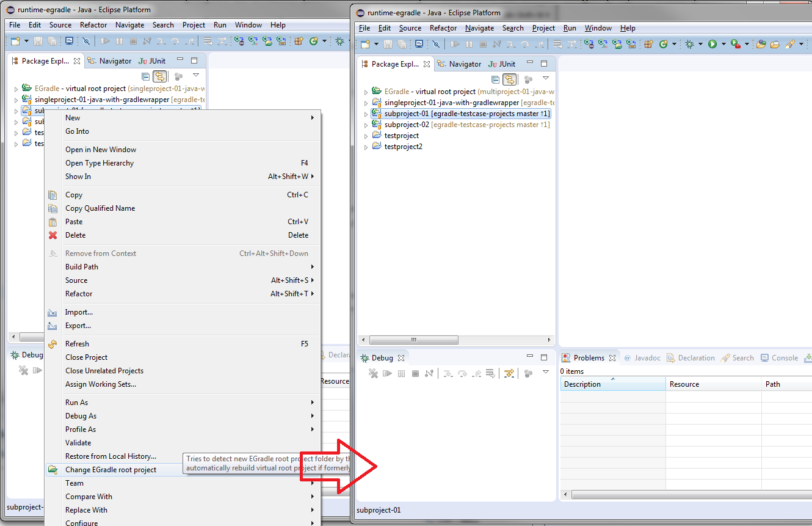This screenshot has width=812, height=526.
Task: Open view menu triangle in right Package Explorer
Action: 546,78
